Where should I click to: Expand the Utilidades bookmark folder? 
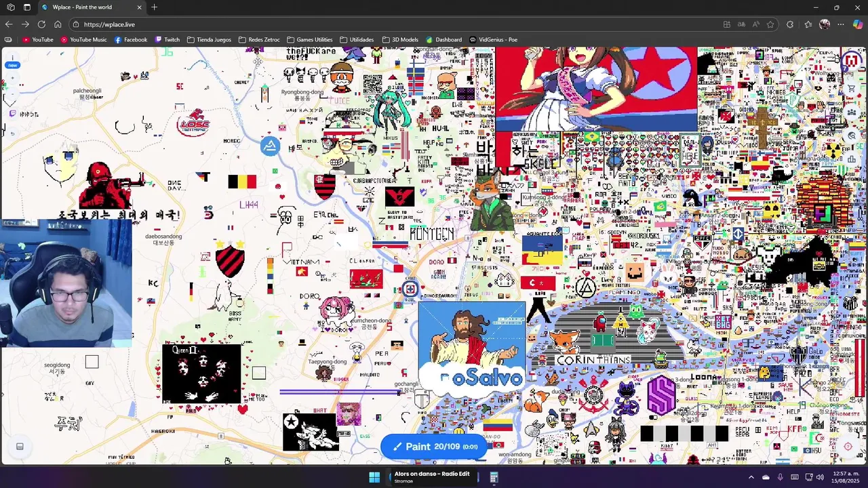(357, 40)
